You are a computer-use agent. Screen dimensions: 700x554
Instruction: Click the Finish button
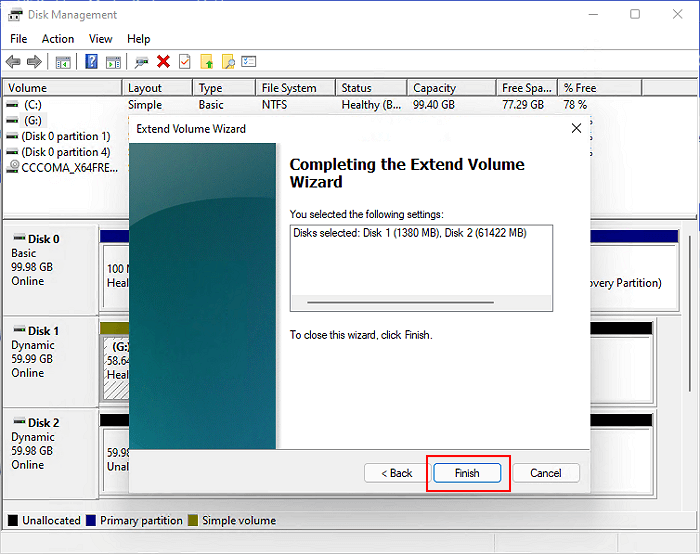point(467,473)
